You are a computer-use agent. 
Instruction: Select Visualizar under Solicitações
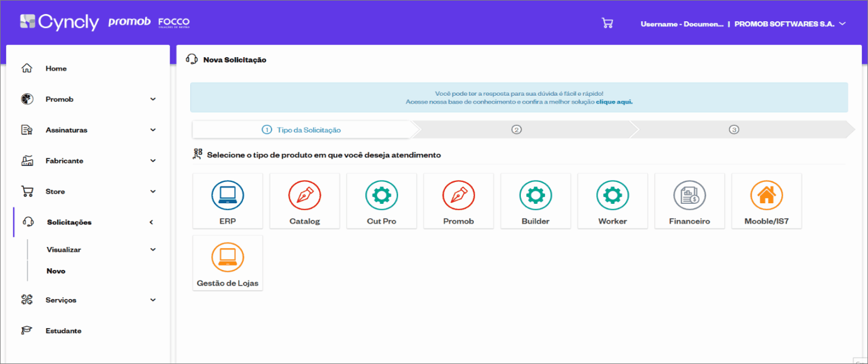[x=64, y=250]
